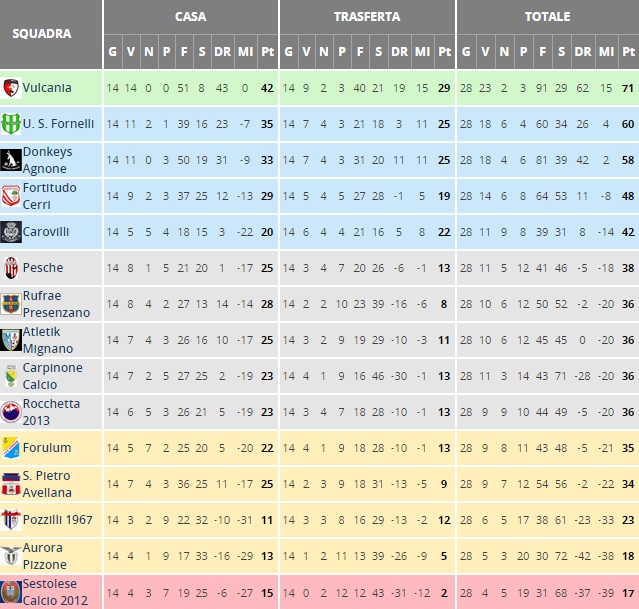Open the Vulcania team link

[47, 88]
